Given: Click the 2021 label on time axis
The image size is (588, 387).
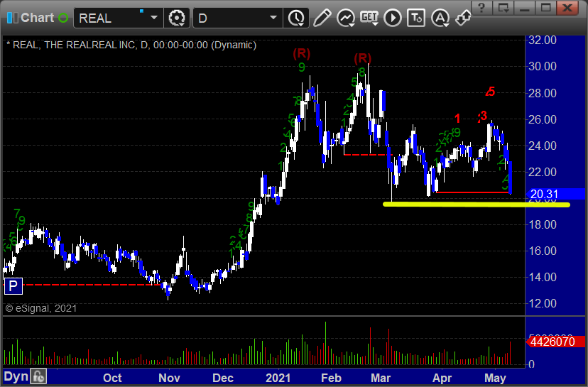Looking at the screenshot, I should click(278, 378).
